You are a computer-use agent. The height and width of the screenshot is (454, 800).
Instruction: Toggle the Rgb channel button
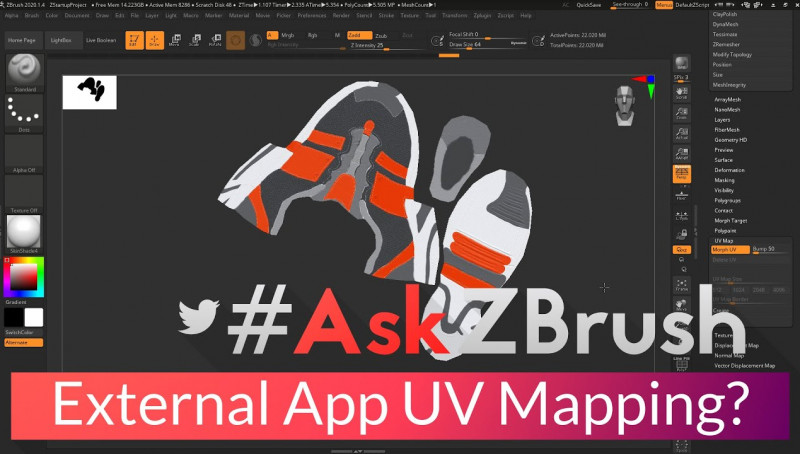click(x=313, y=35)
